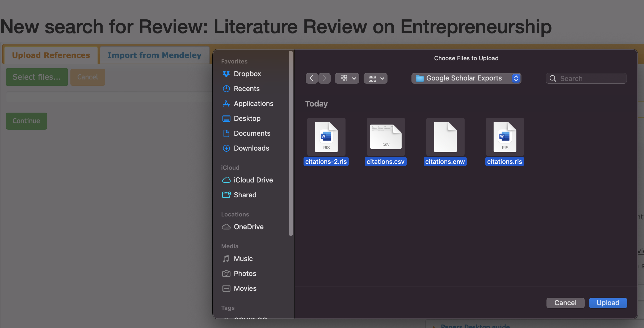Click the Upload button in dialog

[x=608, y=303]
